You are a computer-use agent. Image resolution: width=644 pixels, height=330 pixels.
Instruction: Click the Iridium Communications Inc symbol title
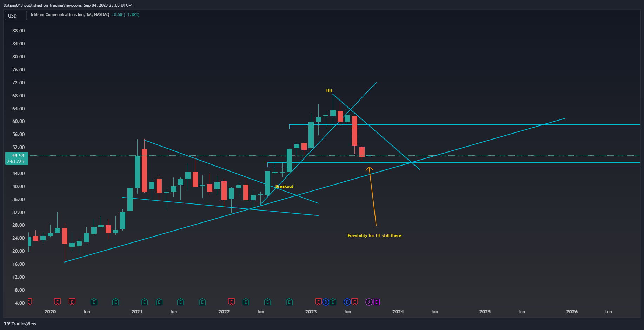pos(58,15)
